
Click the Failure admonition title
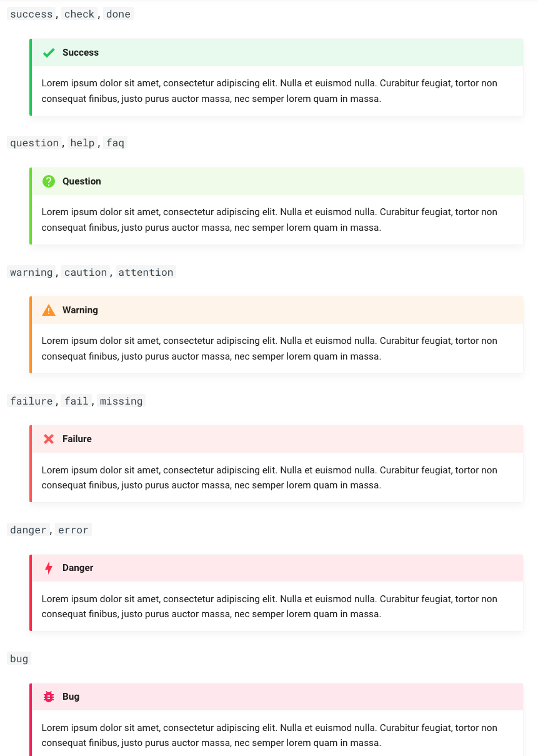tap(77, 439)
